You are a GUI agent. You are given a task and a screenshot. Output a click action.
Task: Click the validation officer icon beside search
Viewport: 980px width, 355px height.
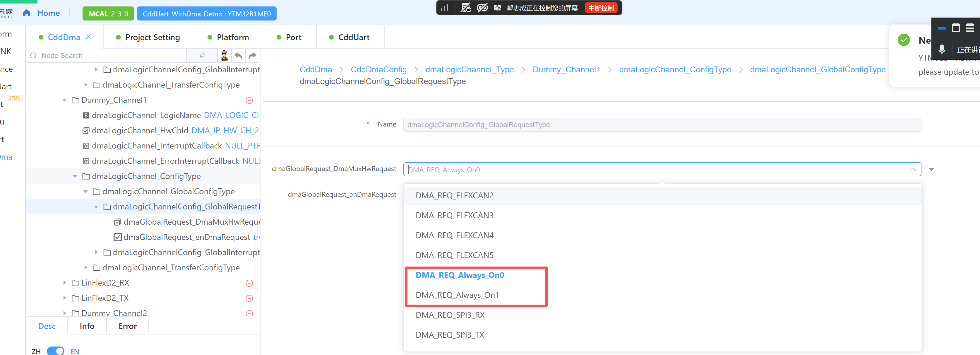225,56
